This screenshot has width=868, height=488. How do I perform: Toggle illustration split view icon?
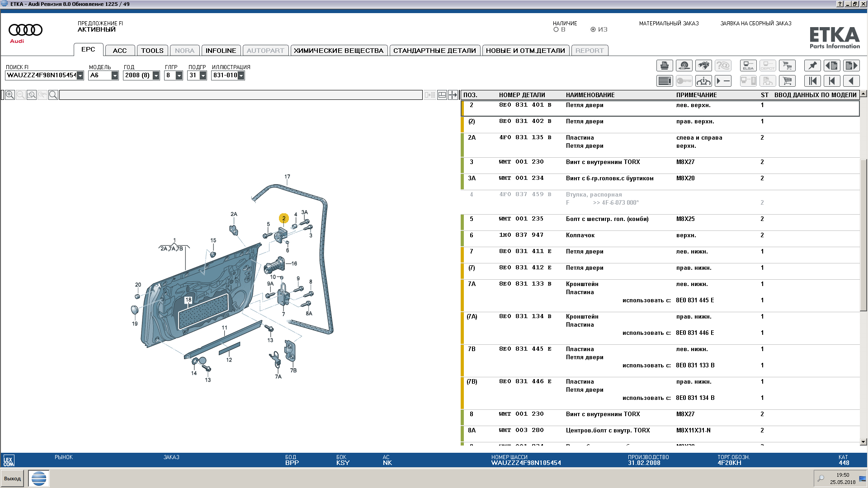442,95
